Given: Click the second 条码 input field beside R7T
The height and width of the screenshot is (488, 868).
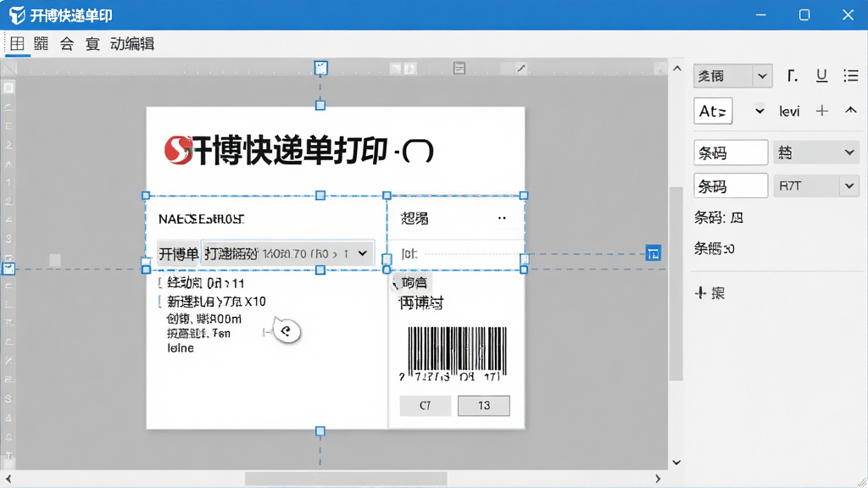Looking at the screenshot, I should 731,186.
